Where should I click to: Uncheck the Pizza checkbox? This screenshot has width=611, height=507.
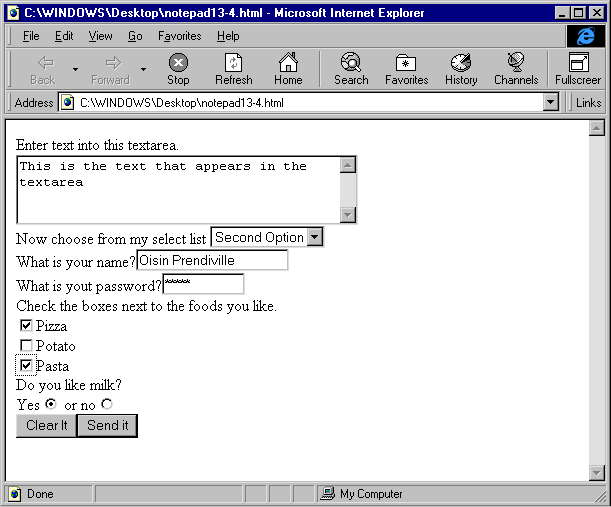(x=26, y=325)
